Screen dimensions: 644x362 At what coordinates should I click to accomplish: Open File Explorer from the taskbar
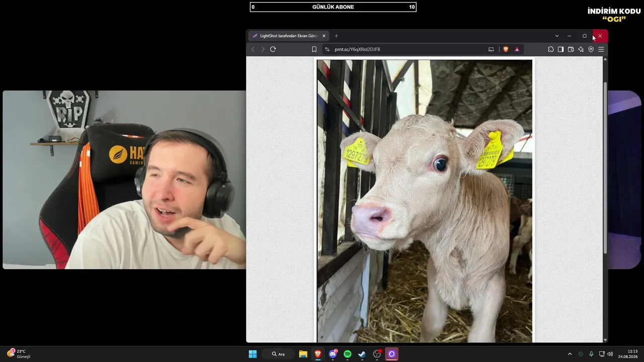pos(303,354)
